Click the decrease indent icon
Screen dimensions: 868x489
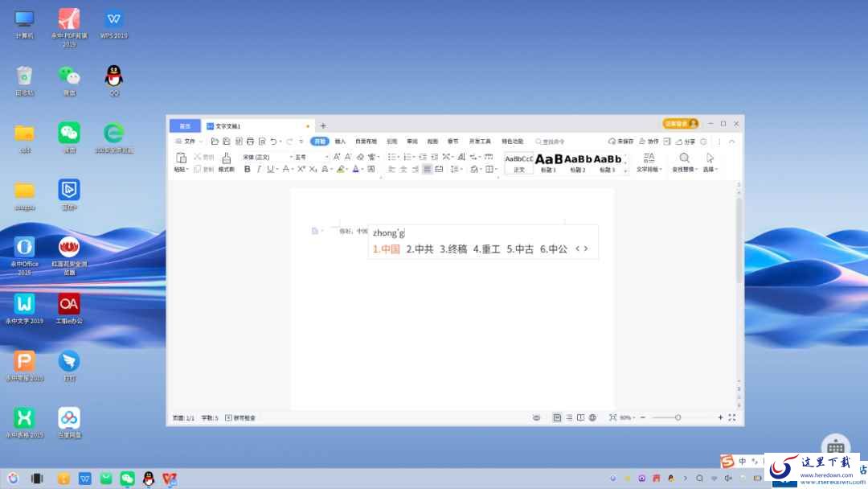[423, 158]
